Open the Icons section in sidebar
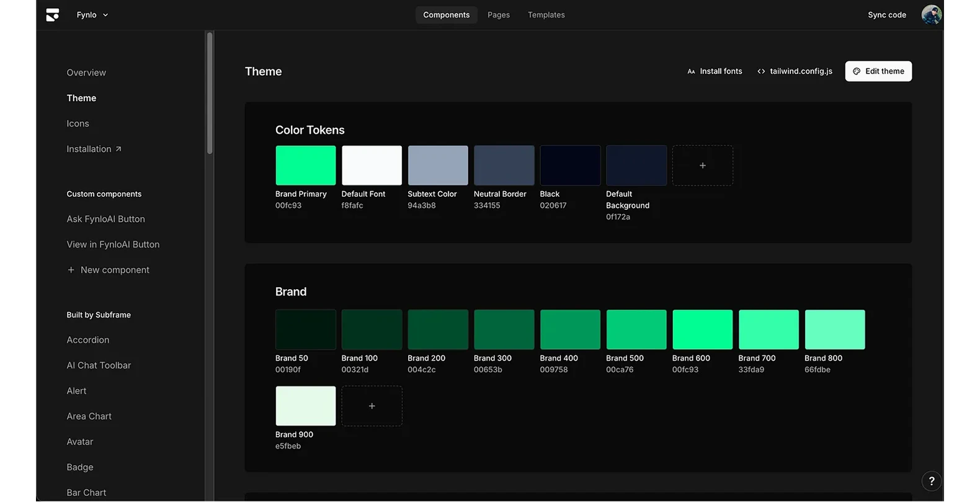This screenshot has width=980, height=502. 78,123
